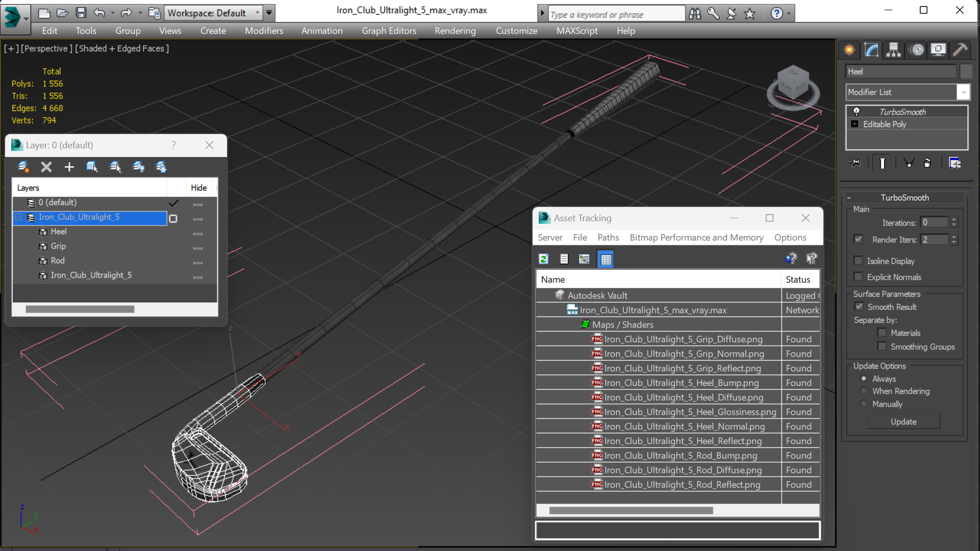980x551 pixels.
Task: Select Manually update option
Action: [864, 404]
